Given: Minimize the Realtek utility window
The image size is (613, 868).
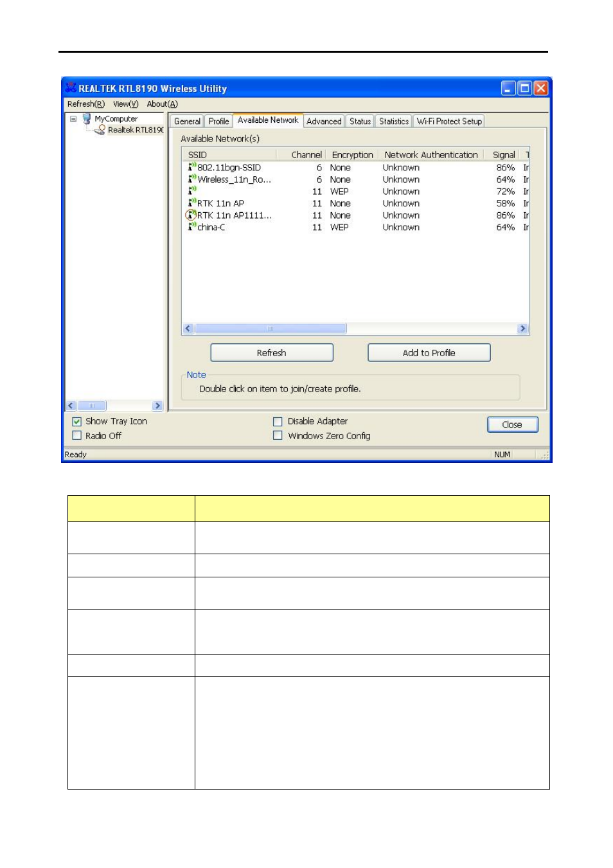Looking at the screenshot, I should point(508,88).
